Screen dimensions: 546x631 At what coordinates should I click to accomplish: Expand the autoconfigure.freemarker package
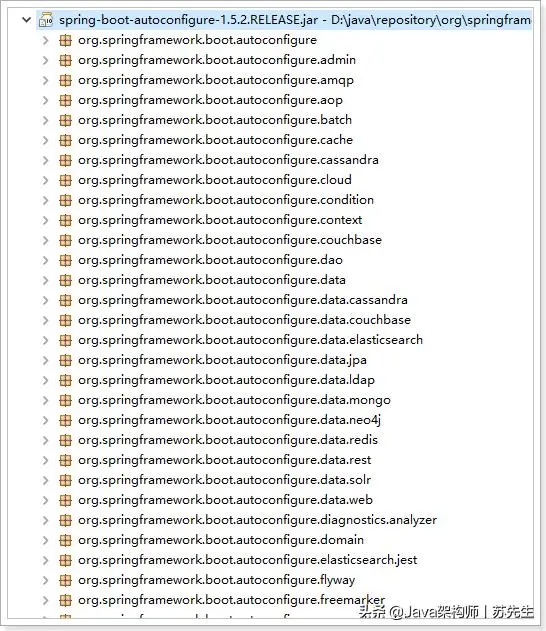click(x=45, y=600)
